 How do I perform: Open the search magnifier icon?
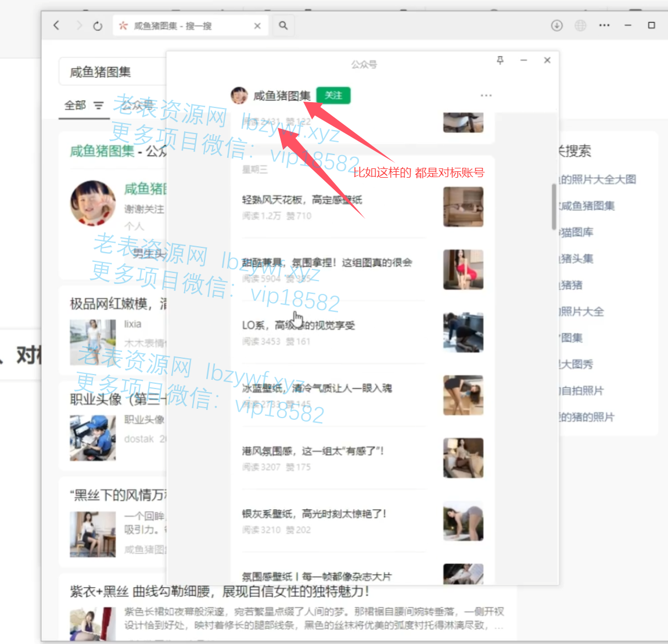pyautogui.click(x=283, y=26)
